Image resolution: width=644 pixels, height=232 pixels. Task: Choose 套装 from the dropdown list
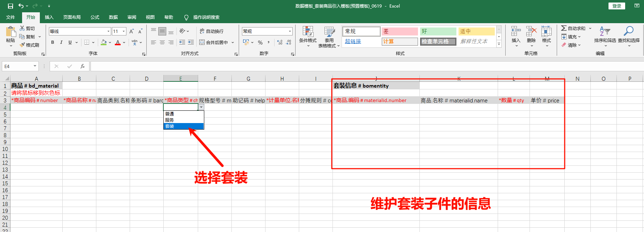coord(184,126)
